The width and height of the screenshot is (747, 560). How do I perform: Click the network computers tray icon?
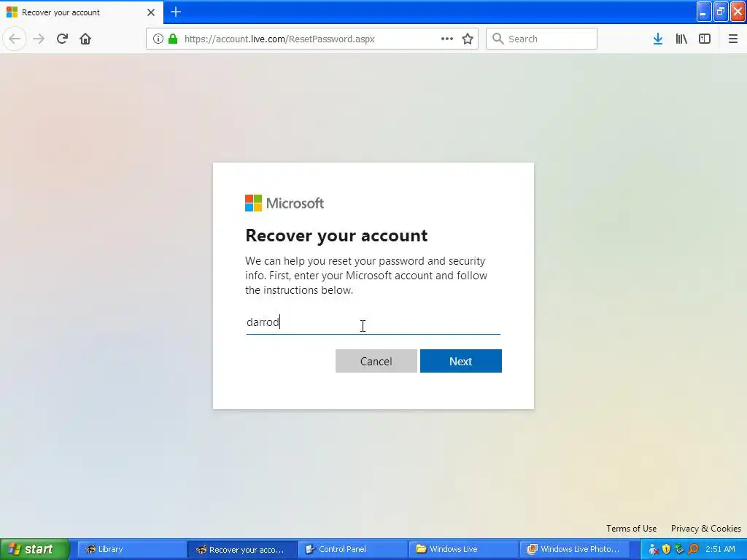680,550
